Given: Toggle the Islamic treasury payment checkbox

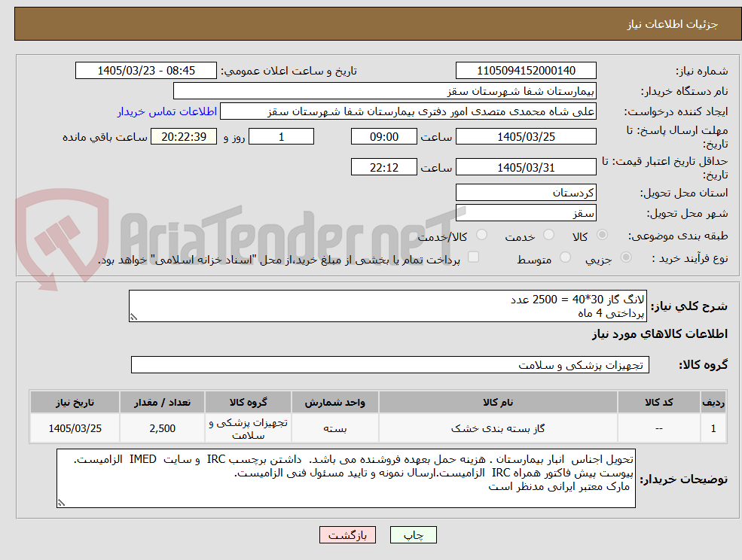Looking at the screenshot, I should coord(473,257).
